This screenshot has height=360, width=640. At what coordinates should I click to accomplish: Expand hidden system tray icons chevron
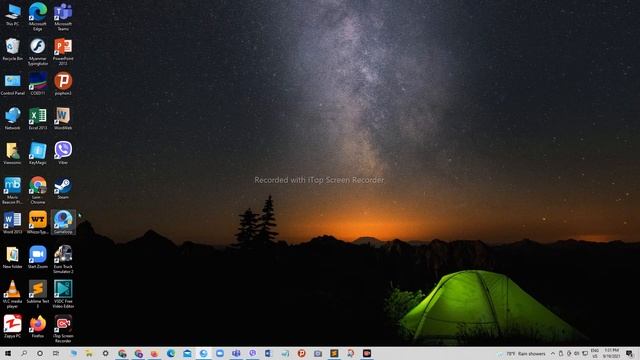point(553,353)
